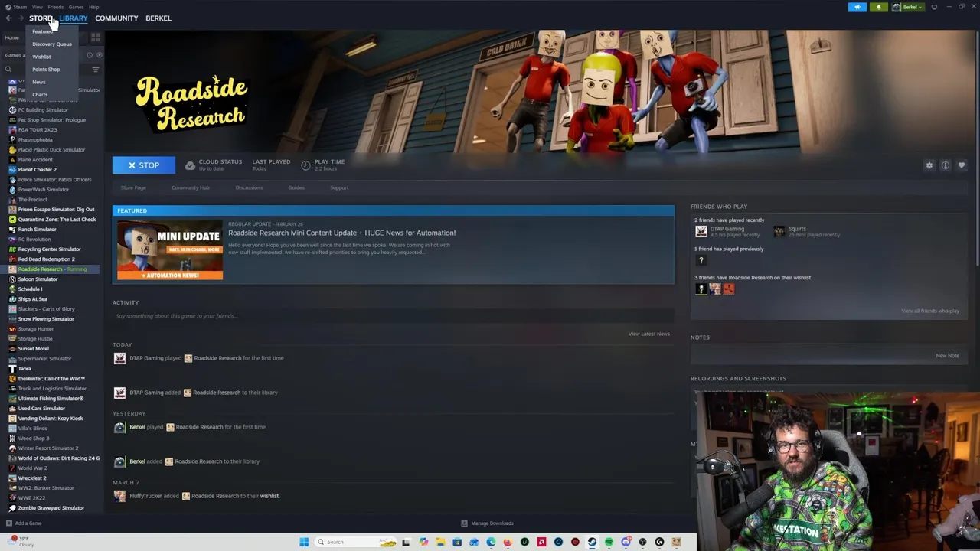
Task: Open the Help menu
Action: 93,7
